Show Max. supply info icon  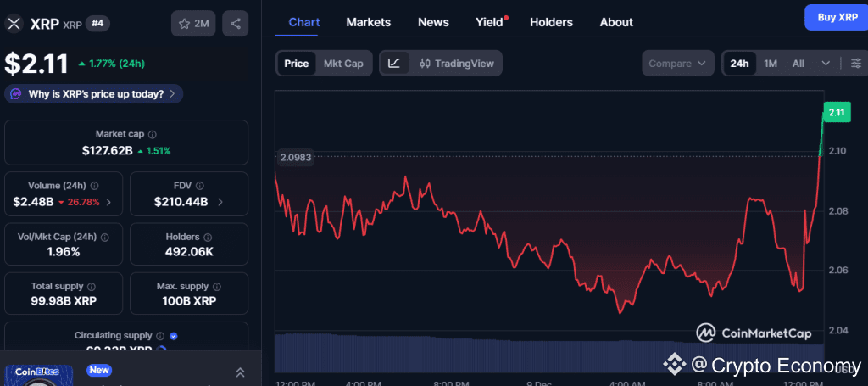(217, 286)
